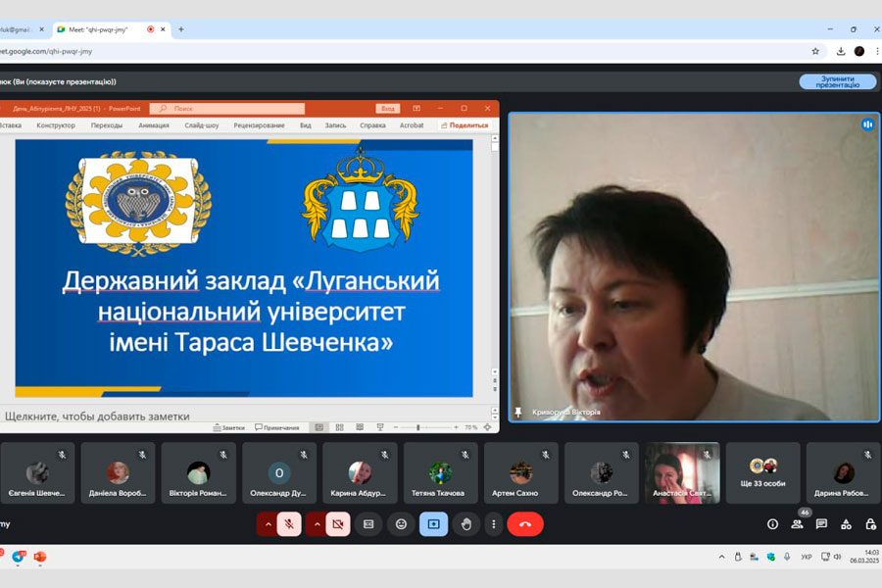Open Вид ribbon tab

pos(306,125)
